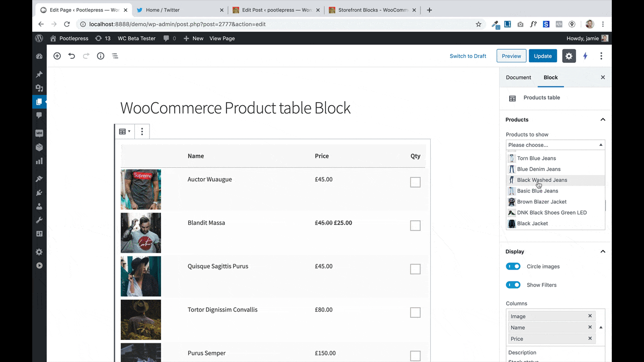Collapse the Display panel section
This screenshot has width=644, height=362.
(x=603, y=251)
